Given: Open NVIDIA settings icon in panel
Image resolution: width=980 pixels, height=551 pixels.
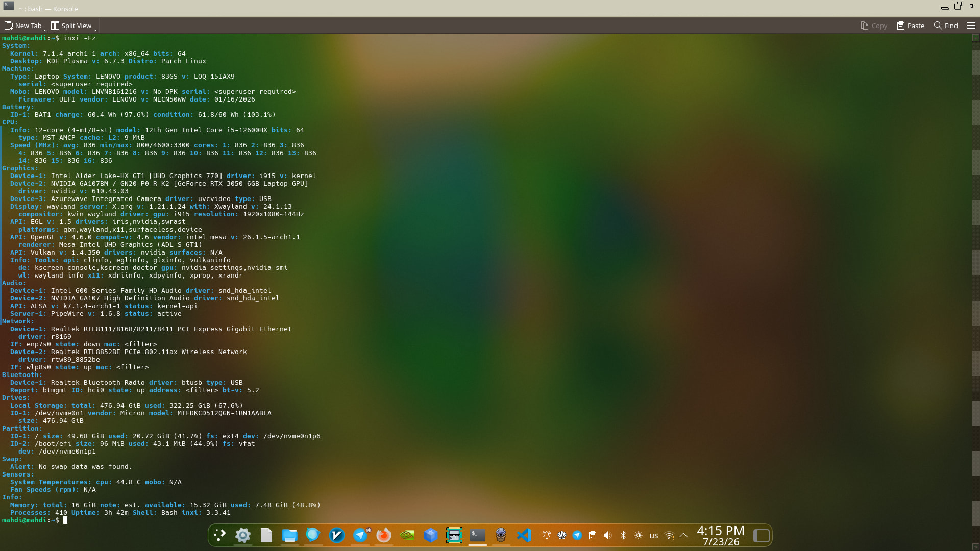Looking at the screenshot, I should point(407,535).
